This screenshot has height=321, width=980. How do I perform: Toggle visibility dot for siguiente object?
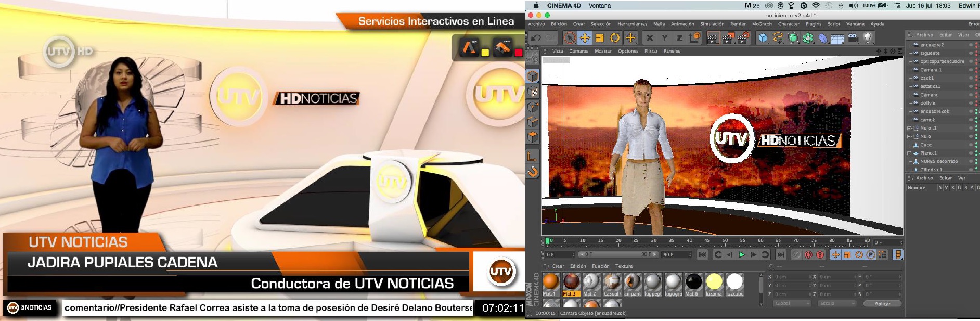[971, 53]
